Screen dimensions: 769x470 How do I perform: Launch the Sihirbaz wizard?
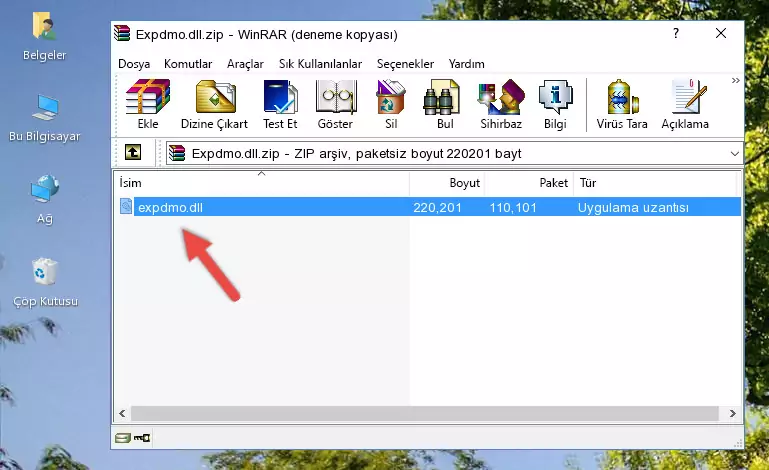(501, 104)
